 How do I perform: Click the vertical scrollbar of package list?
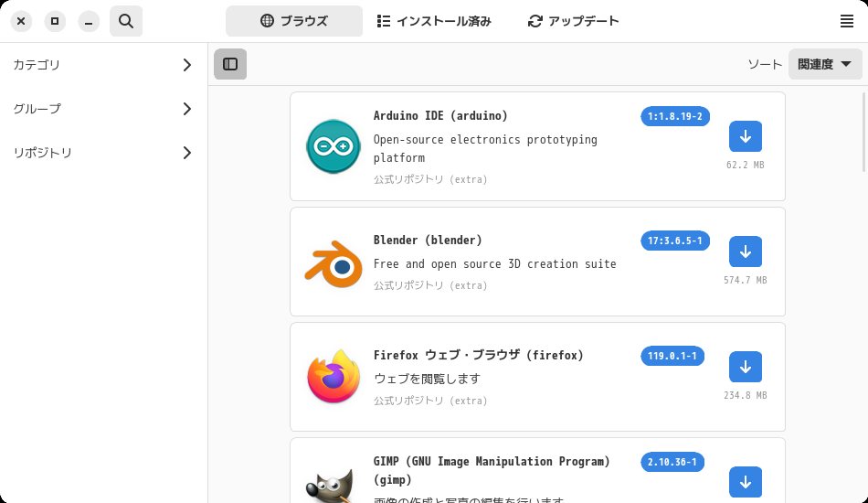tap(864, 132)
